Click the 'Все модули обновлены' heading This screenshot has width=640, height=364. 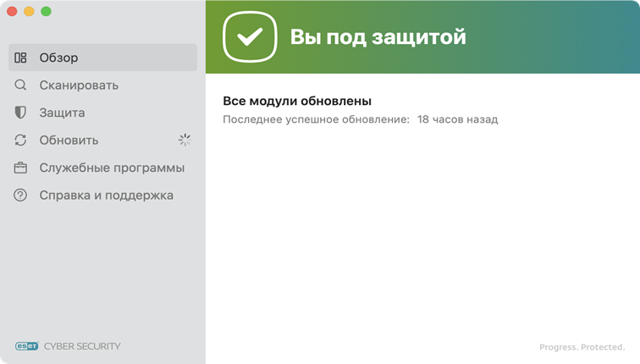pos(297,101)
